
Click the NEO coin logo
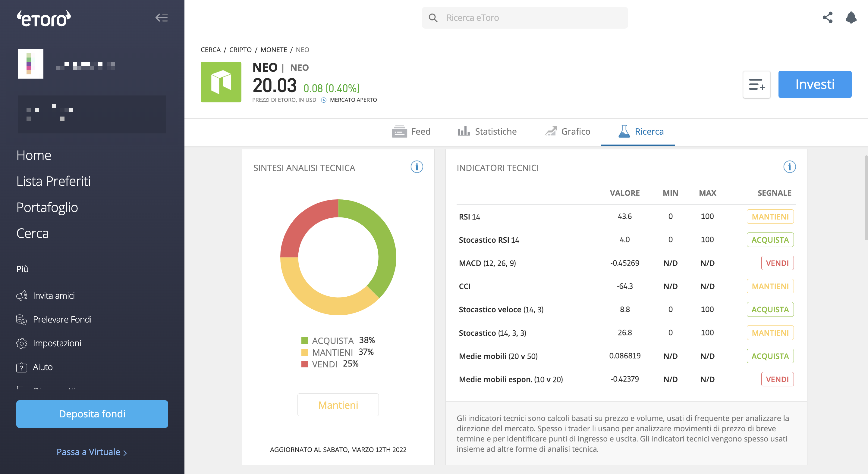tap(221, 82)
